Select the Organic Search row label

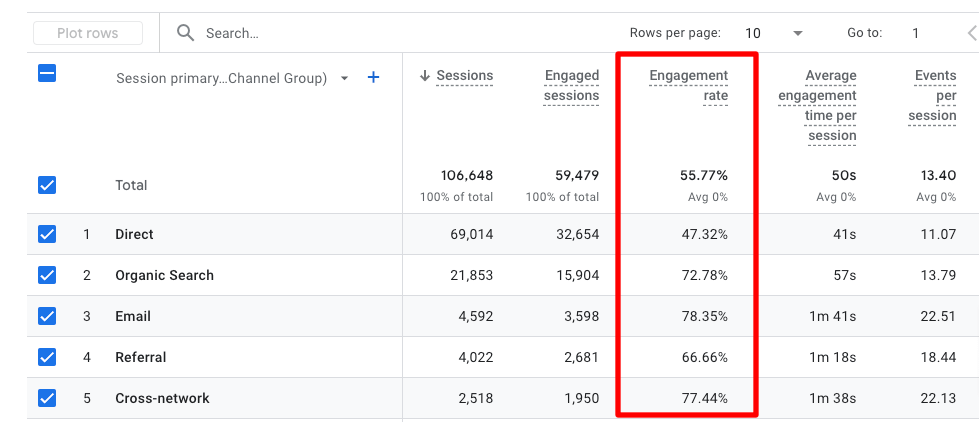[164, 275]
